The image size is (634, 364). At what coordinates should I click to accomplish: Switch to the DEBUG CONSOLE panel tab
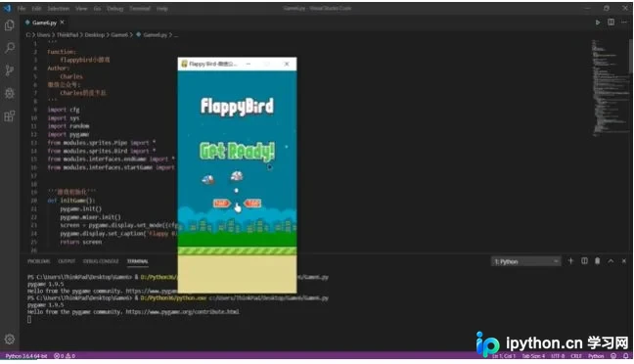point(101,261)
